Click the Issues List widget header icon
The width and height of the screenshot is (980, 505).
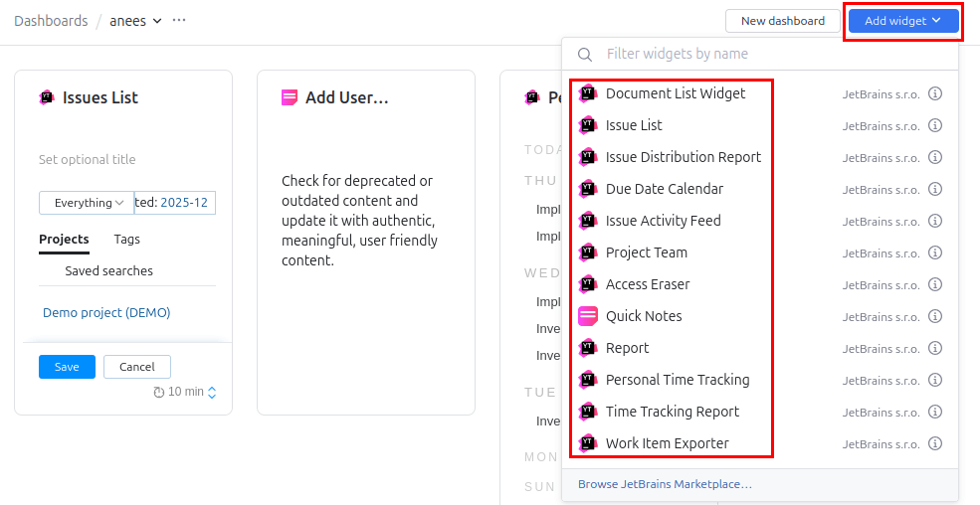[x=47, y=97]
